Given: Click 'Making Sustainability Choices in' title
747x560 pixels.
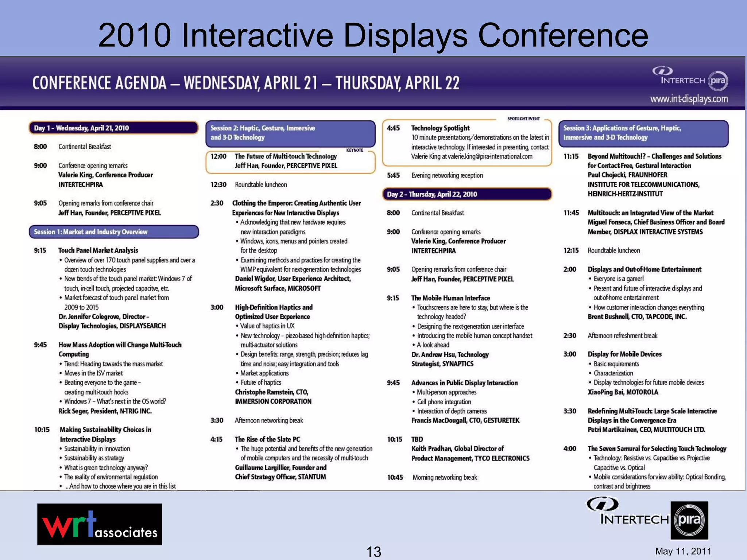Looking at the screenshot, I should [105, 430].
